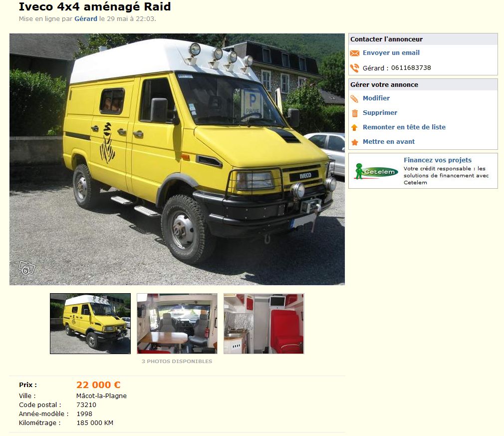Click the green Cetelem logo

[x=376, y=171]
